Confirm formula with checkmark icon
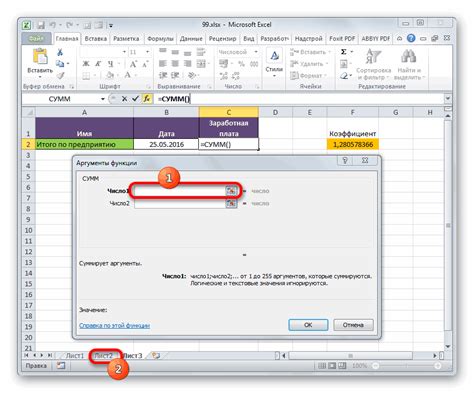Screen dimensions: 474x393 pos(135,99)
